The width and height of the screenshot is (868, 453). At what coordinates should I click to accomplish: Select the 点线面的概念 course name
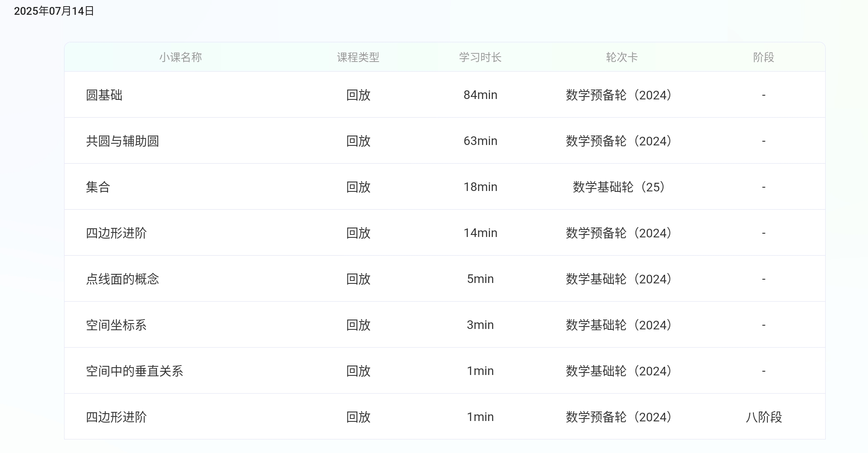click(122, 279)
